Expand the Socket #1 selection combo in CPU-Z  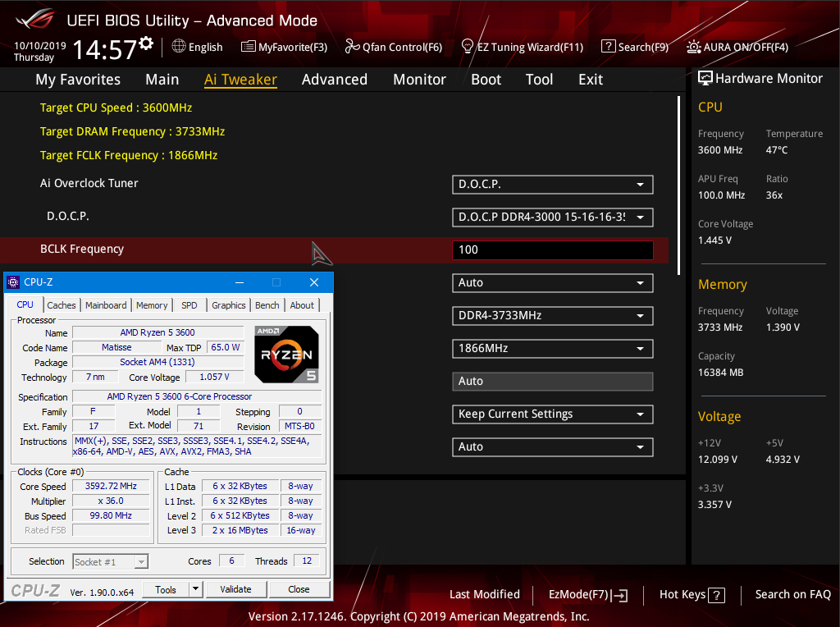point(141,561)
